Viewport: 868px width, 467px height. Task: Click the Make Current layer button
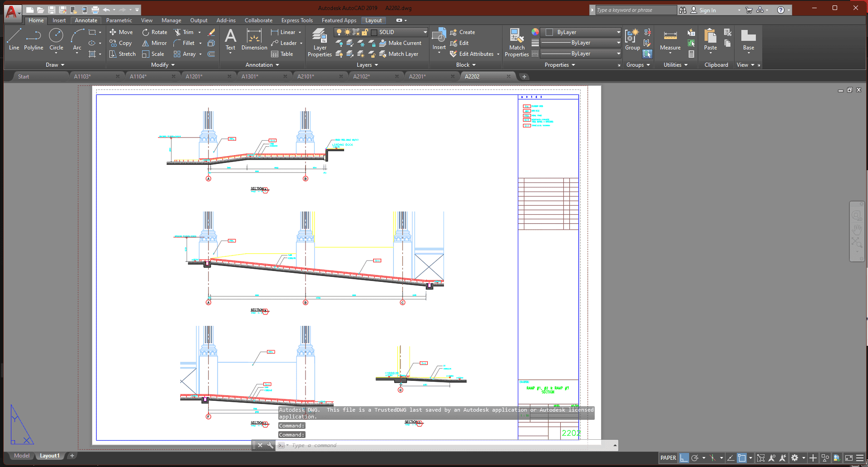point(400,43)
